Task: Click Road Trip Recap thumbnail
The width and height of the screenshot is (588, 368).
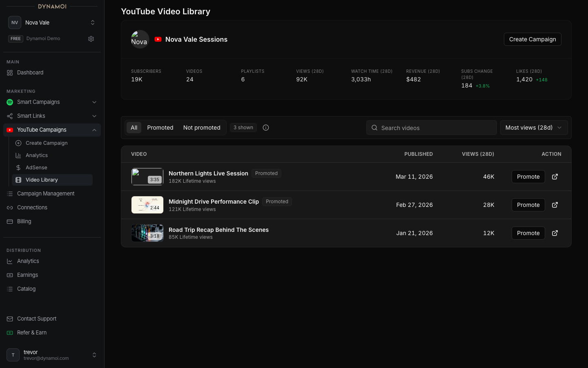Action: pyautogui.click(x=147, y=233)
